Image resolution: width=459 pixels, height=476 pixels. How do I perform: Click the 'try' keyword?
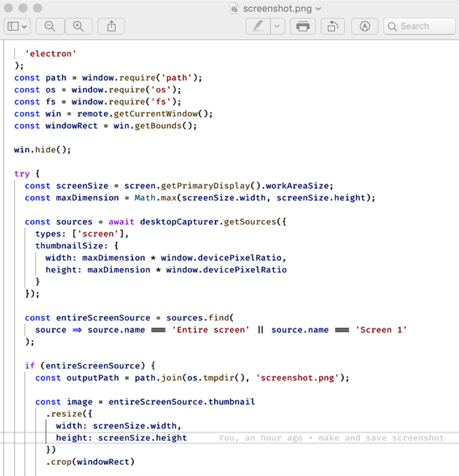click(x=22, y=174)
